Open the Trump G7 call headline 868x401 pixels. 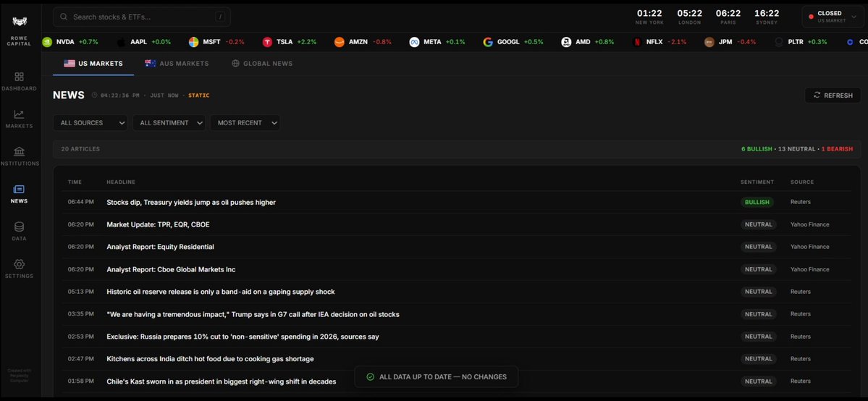(x=253, y=315)
